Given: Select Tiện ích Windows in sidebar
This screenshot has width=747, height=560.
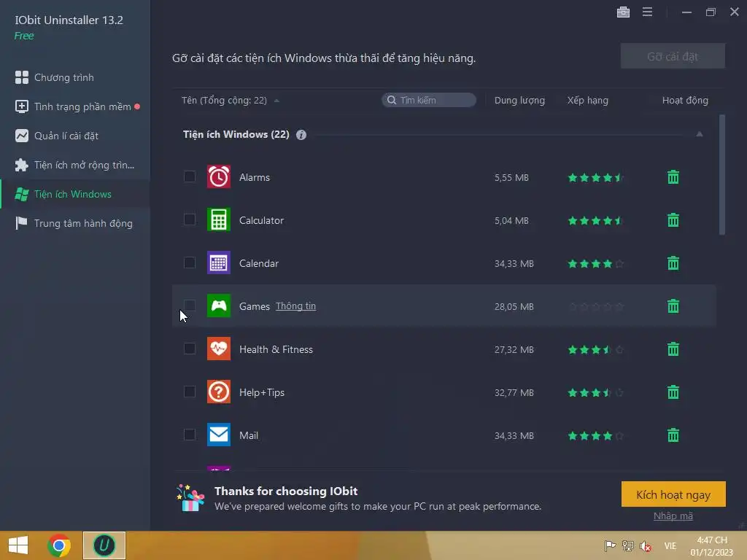Looking at the screenshot, I should 75,194.
